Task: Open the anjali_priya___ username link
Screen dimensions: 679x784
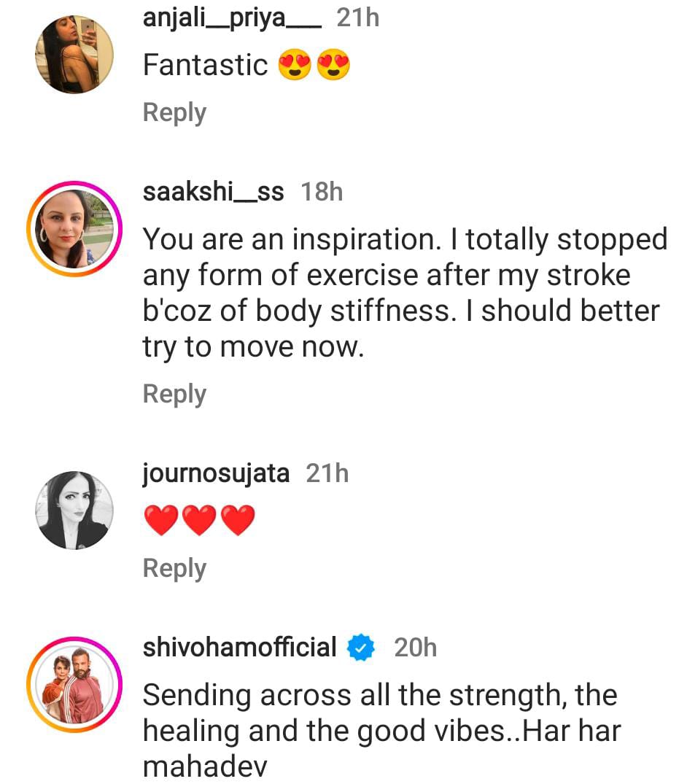Action: point(232,18)
